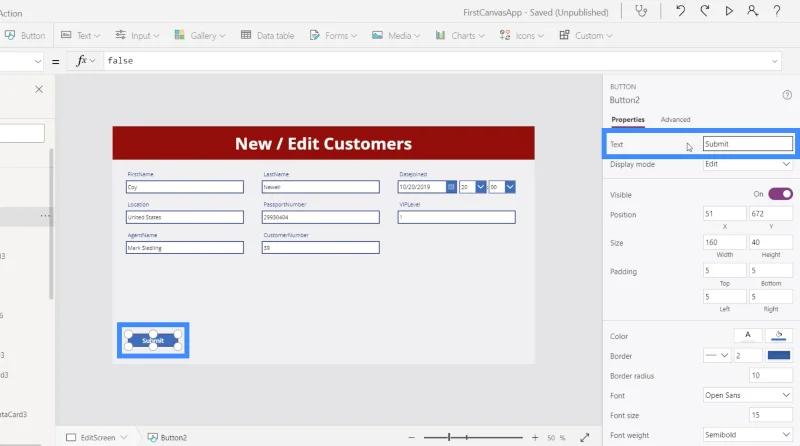Select the Button2 breadcrumb
Screen dimensions: 800x446
167,437
